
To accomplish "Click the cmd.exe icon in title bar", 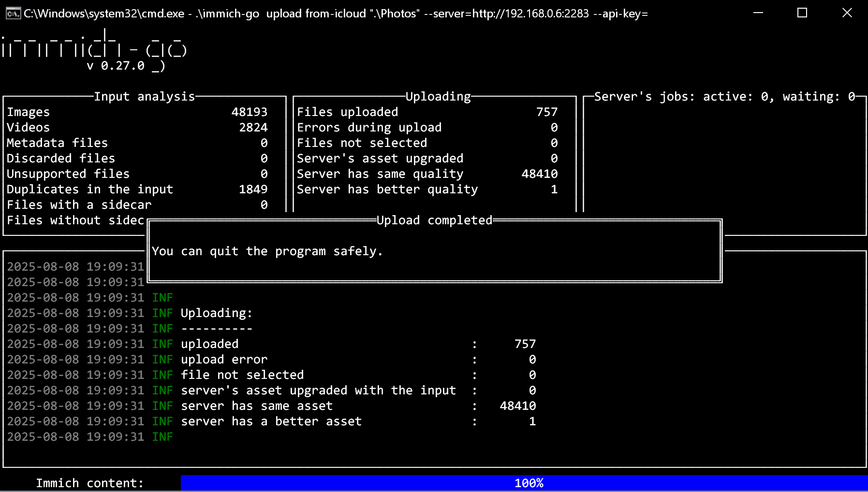I will pyautogui.click(x=13, y=13).
